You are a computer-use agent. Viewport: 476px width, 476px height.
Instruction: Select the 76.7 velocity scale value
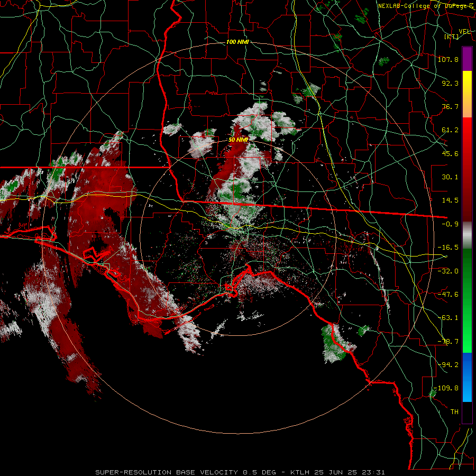pos(450,106)
